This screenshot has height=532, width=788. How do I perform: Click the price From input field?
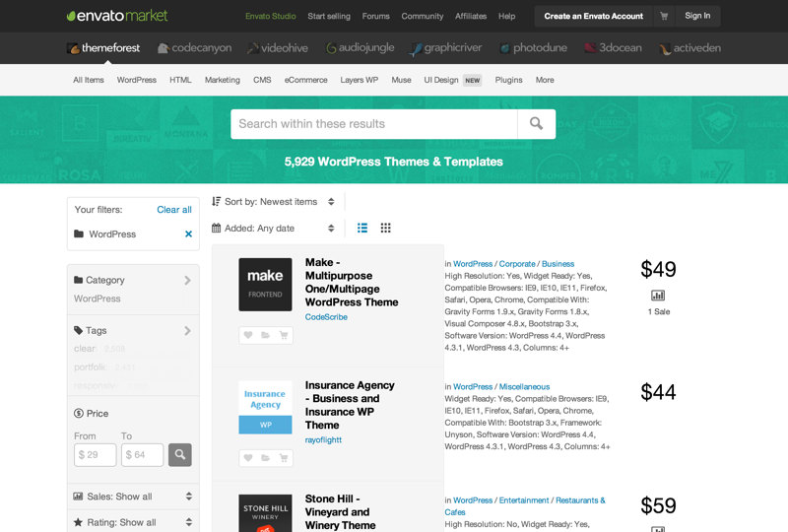pos(95,454)
